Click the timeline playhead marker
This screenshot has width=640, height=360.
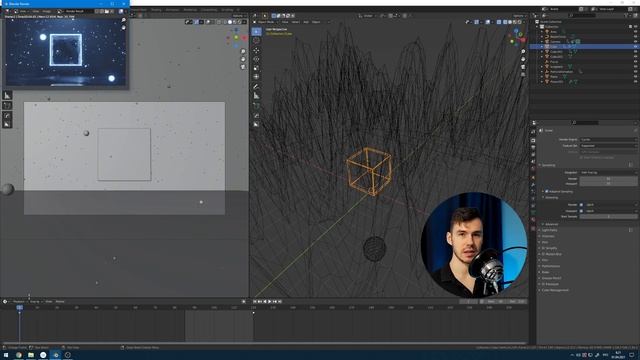click(20, 307)
